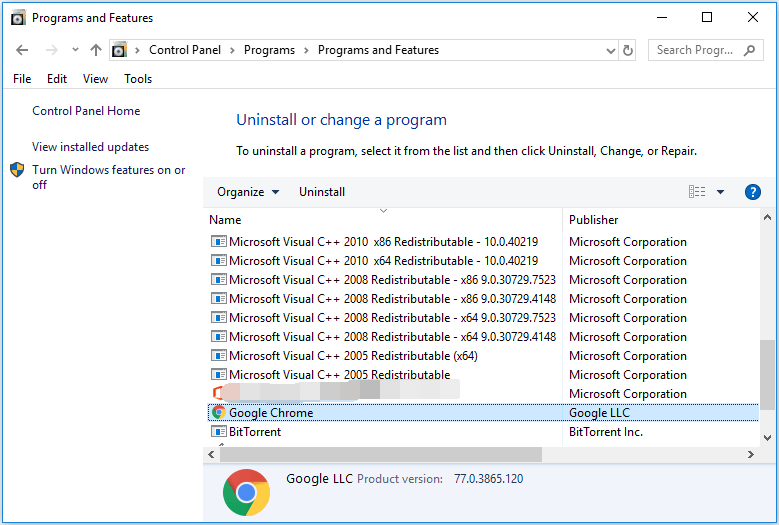The height and width of the screenshot is (525, 779).
Task: Click the window title bar icon
Action: [18, 18]
